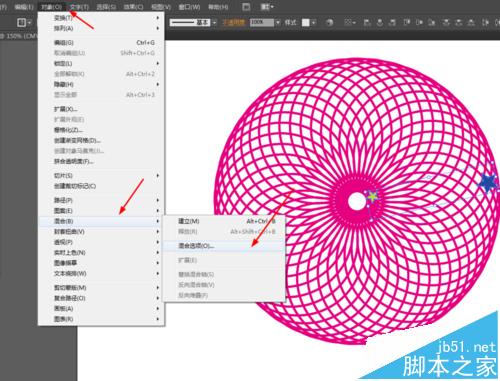500x381 pixels.
Task: Expand the 路径(P) Path submenu
Action: click(101, 200)
